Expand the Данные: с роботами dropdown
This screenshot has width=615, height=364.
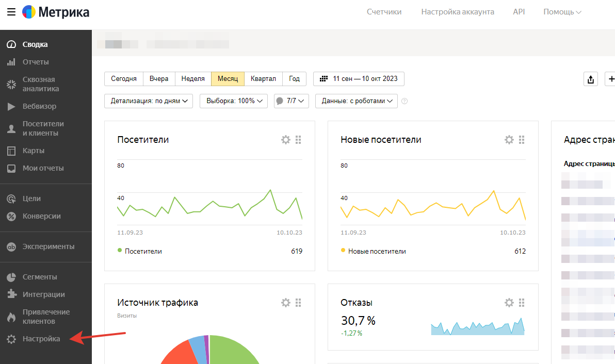click(357, 101)
